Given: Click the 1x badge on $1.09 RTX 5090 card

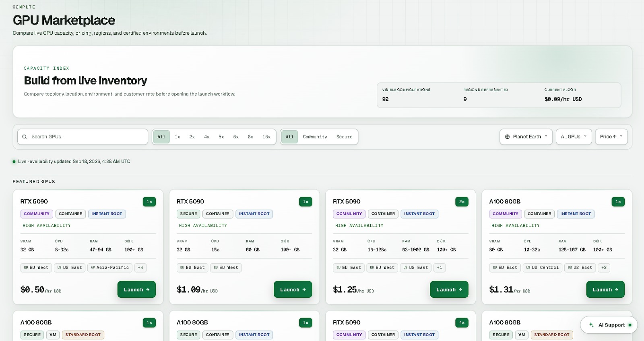Looking at the screenshot, I should click(305, 202).
